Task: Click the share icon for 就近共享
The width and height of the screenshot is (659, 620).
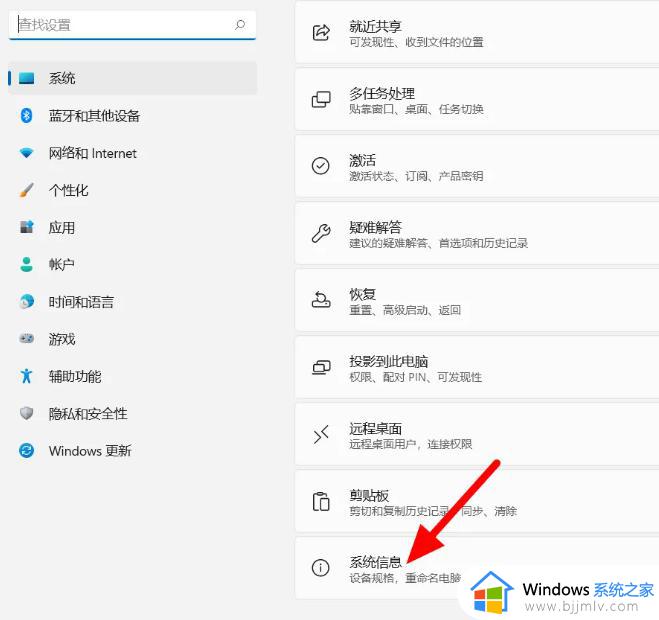Action: (321, 32)
